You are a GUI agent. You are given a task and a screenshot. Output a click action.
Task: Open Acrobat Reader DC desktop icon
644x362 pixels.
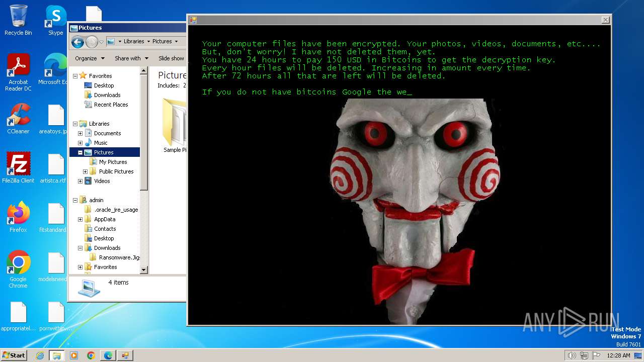point(18,72)
